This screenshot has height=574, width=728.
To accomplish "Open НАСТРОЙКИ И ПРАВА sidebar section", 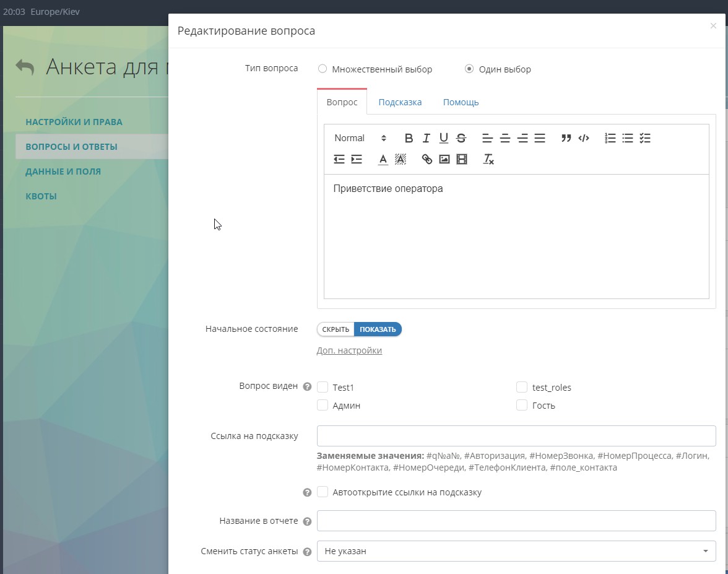I will [74, 122].
